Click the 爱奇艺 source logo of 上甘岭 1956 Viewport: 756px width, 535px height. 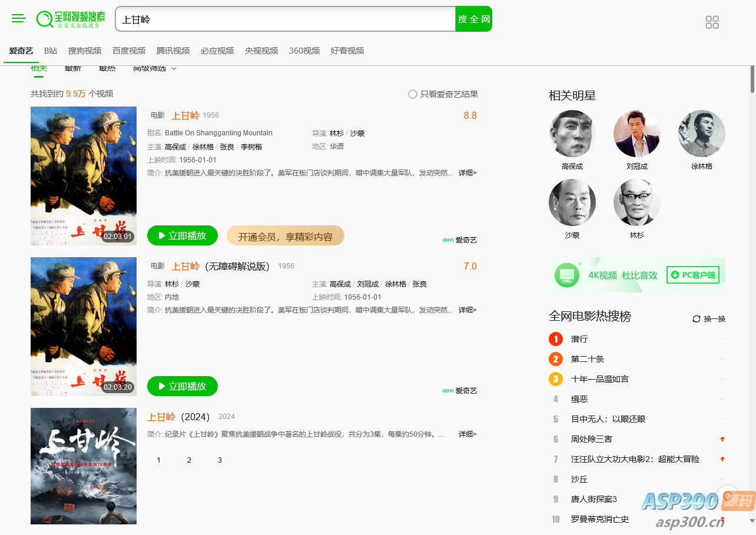click(x=460, y=240)
